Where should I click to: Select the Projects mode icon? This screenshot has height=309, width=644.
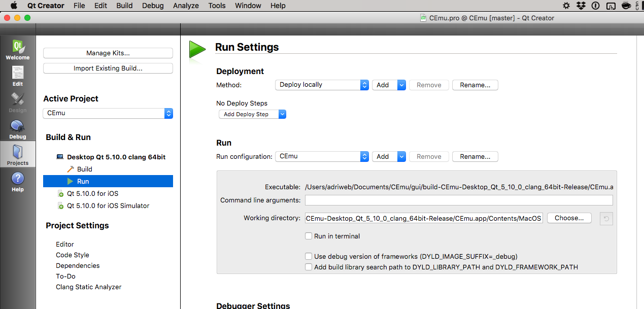[18, 155]
